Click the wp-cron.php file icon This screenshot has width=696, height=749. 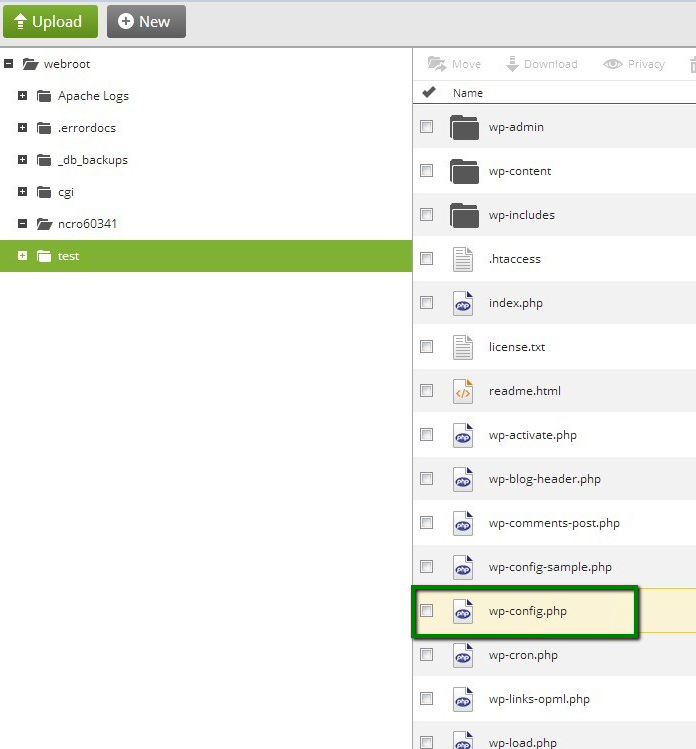pyautogui.click(x=463, y=655)
